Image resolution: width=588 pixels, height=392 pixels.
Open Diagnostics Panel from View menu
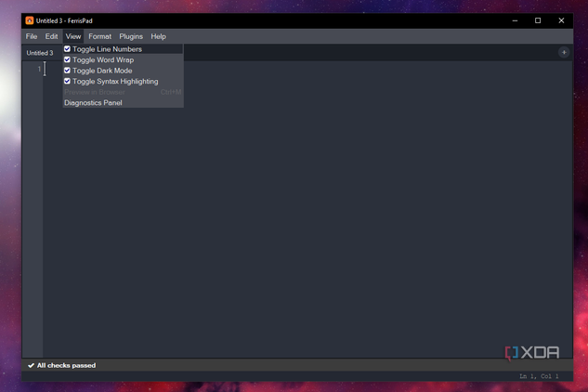point(123,103)
